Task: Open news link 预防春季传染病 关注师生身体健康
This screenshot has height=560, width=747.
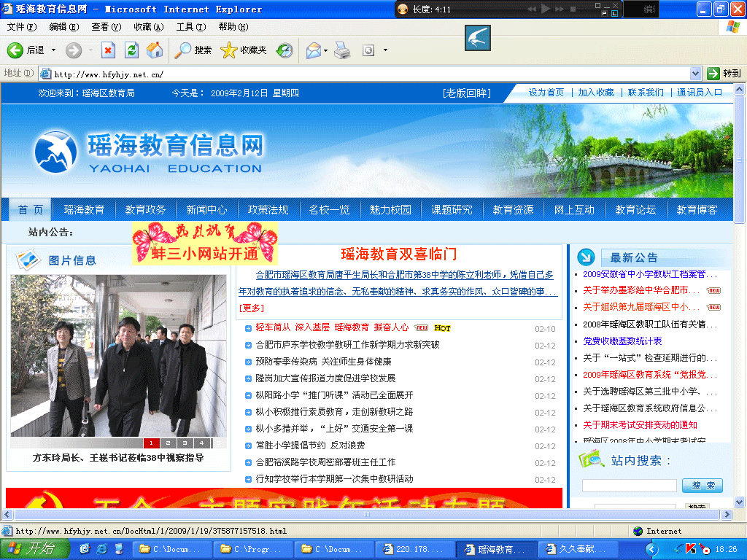Action: click(323, 362)
